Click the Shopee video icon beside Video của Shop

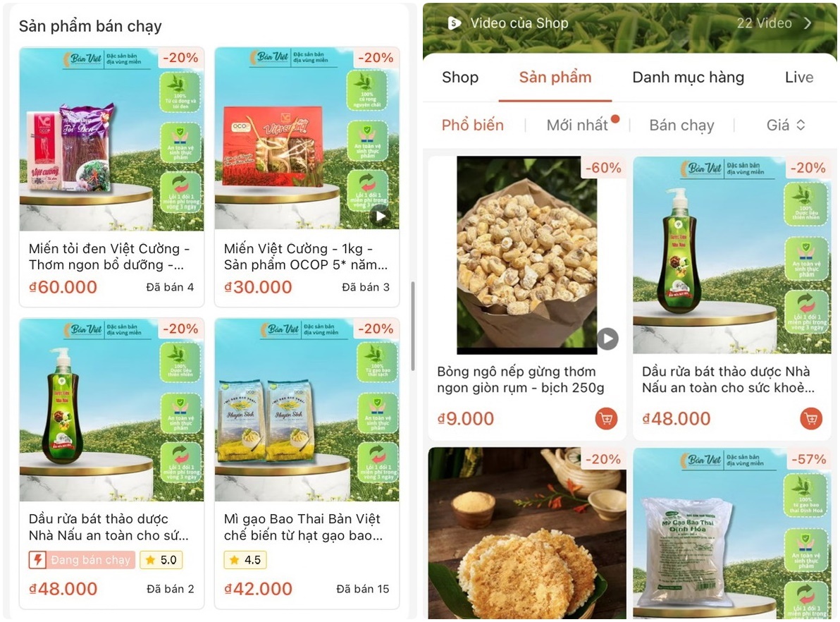click(x=454, y=23)
